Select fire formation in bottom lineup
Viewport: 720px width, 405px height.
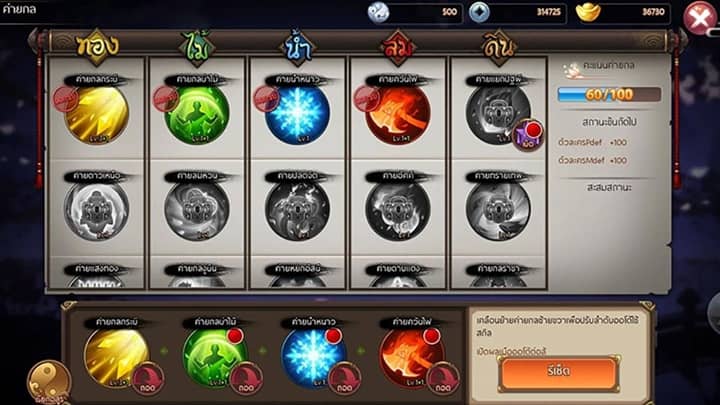[x=411, y=357]
